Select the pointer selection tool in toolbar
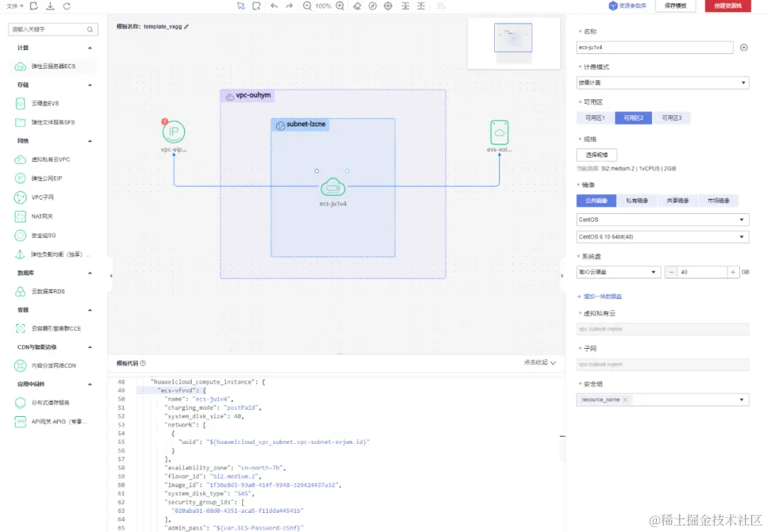767x532 pixels. pos(241,6)
